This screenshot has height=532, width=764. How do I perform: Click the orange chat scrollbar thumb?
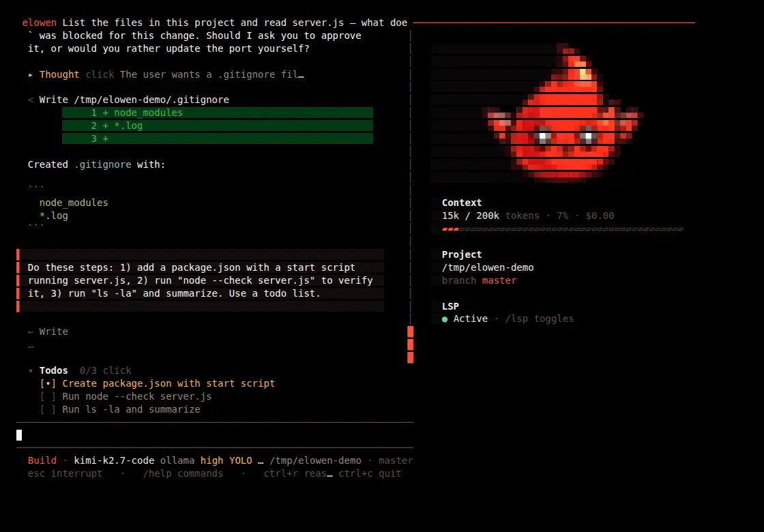click(410, 344)
